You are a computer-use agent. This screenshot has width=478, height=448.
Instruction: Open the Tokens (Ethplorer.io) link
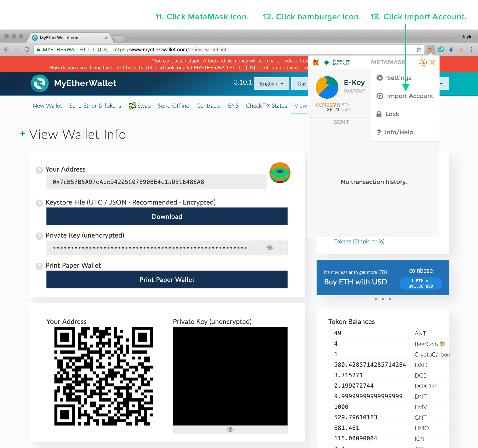(x=359, y=241)
